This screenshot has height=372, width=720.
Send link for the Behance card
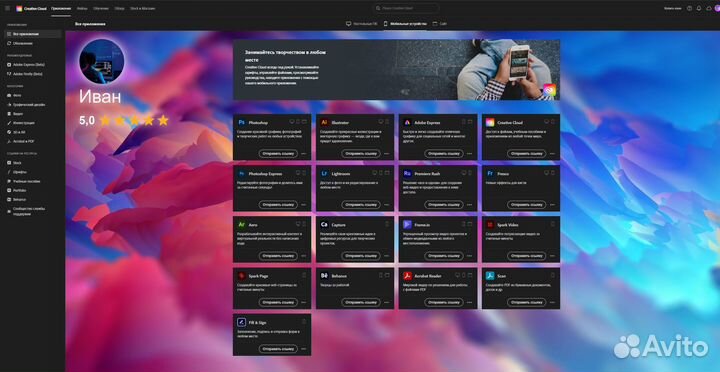click(360, 302)
